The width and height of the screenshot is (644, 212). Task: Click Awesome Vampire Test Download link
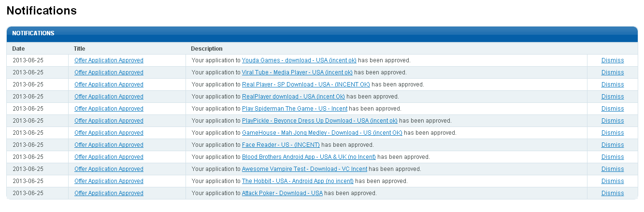pos(304,169)
